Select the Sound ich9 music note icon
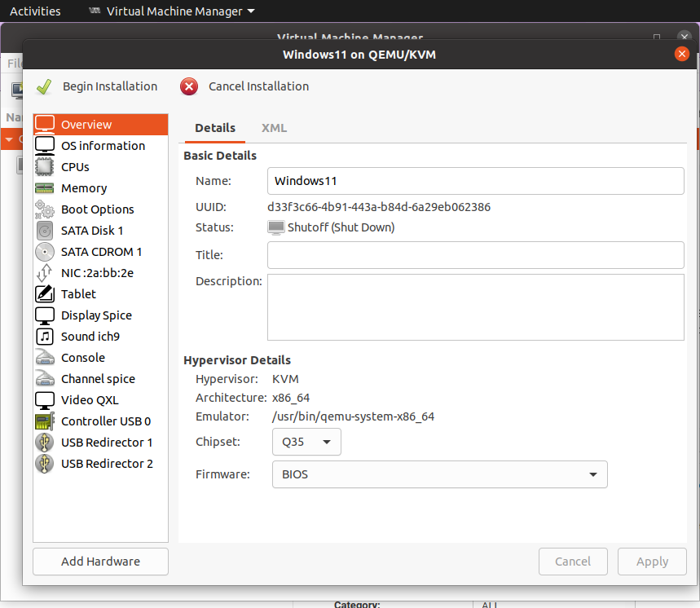The height and width of the screenshot is (608, 700). coord(45,336)
